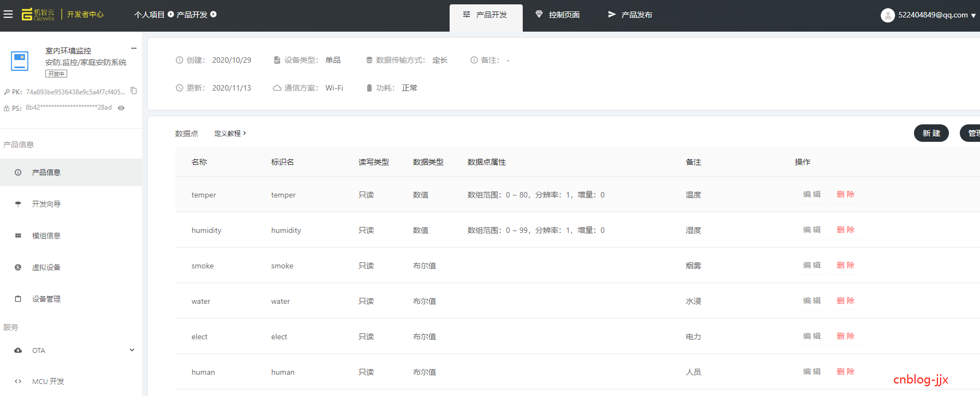Switch to 控制页面 tab
The width and height of the screenshot is (980, 396).
click(x=558, y=15)
